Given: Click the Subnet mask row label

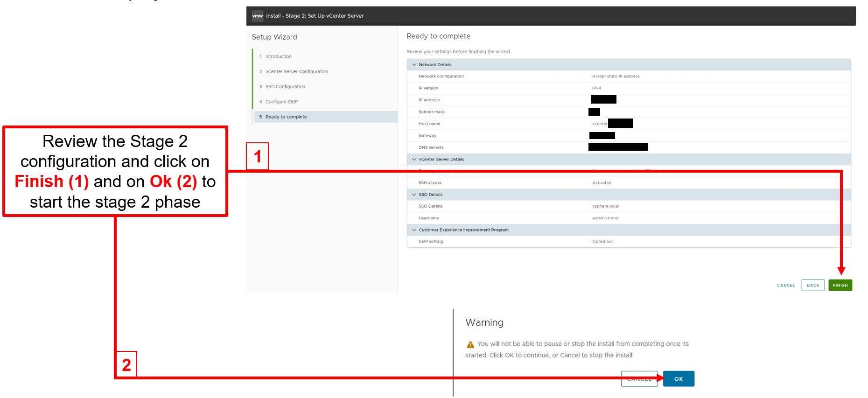Looking at the screenshot, I should tap(432, 112).
